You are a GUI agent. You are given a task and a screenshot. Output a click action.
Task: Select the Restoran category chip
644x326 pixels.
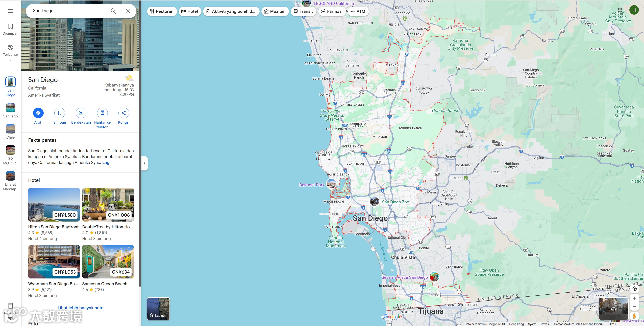[162, 11]
